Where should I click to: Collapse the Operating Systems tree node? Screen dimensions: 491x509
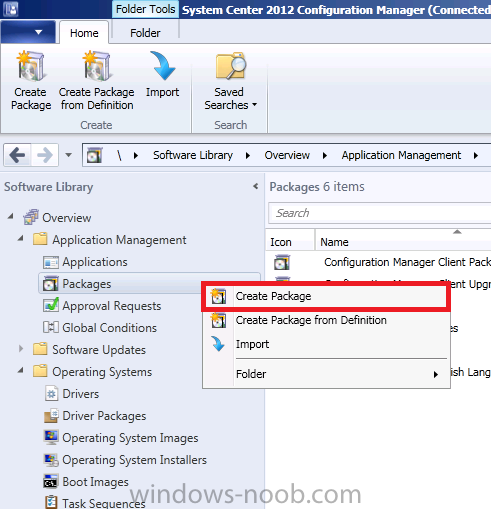pos(21,371)
